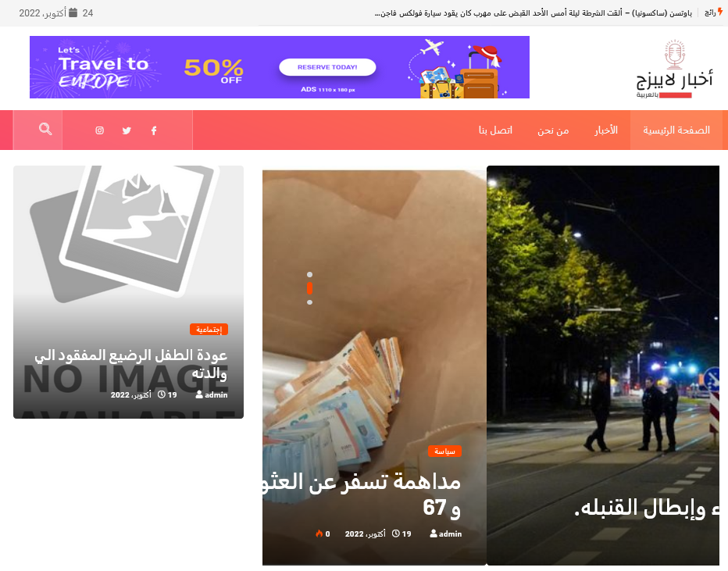
Task: Open the الأخبار menu item
Action: click(606, 130)
